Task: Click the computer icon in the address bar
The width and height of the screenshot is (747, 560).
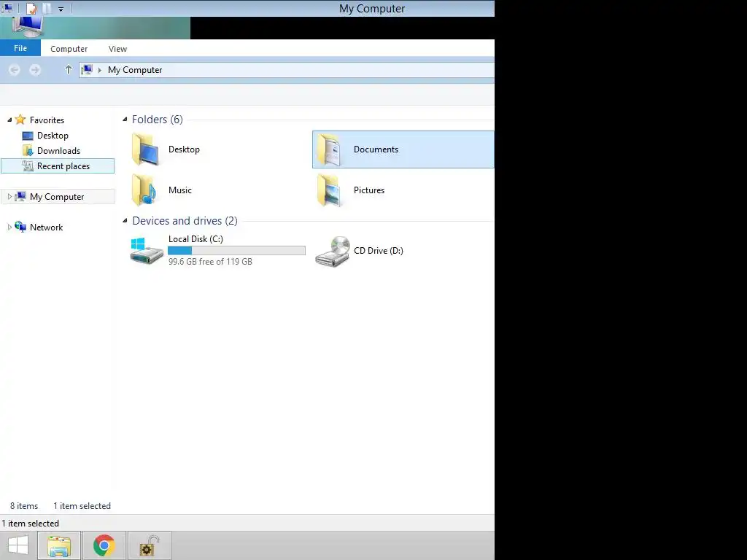Action: (87, 70)
